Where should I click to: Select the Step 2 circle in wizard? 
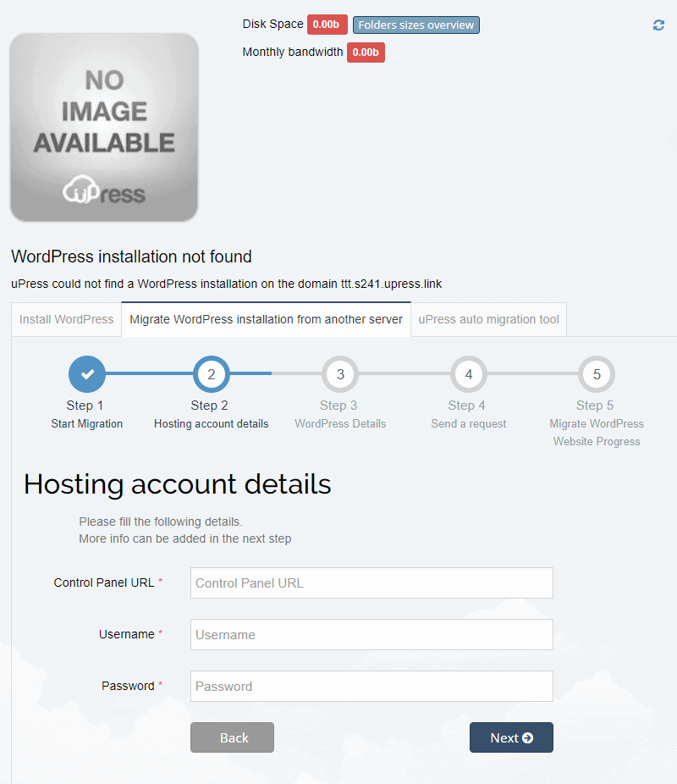click(x=212, y=374)
